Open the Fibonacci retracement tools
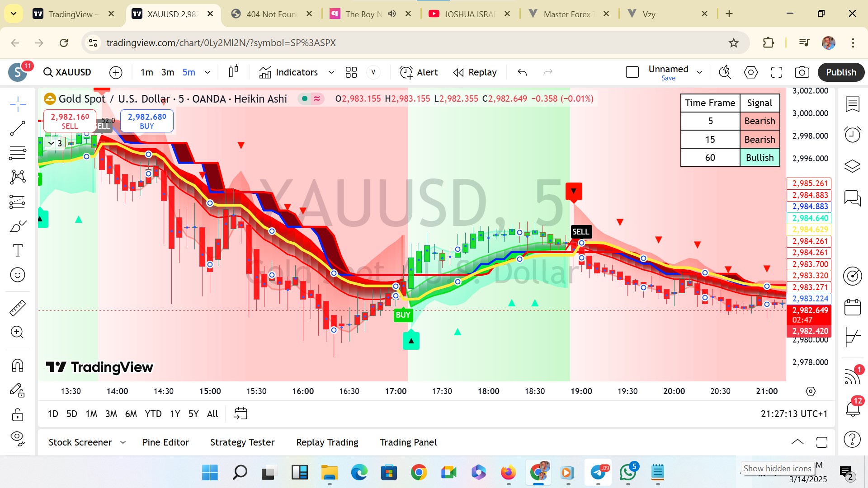 click(18, 153)
